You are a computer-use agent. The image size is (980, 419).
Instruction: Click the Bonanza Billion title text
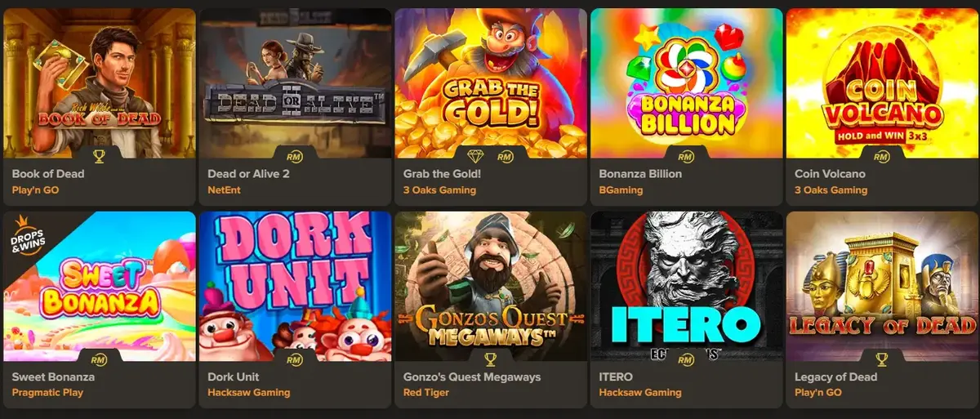click(x=640, y=174)
